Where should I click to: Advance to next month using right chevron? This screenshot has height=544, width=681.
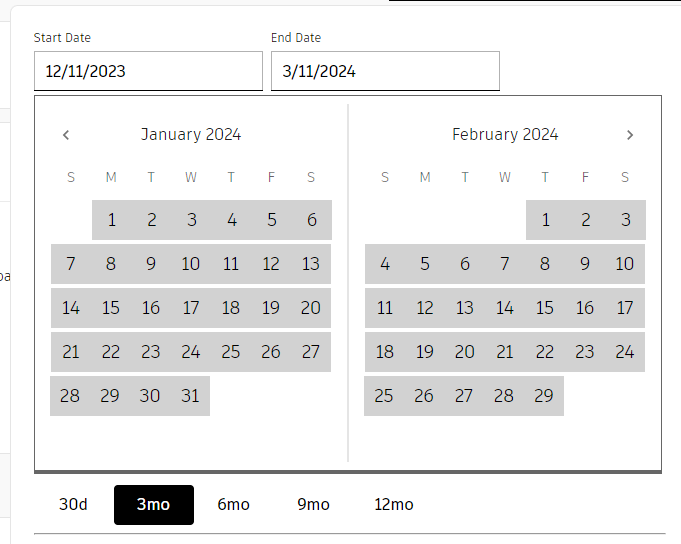tap(629, 135)
